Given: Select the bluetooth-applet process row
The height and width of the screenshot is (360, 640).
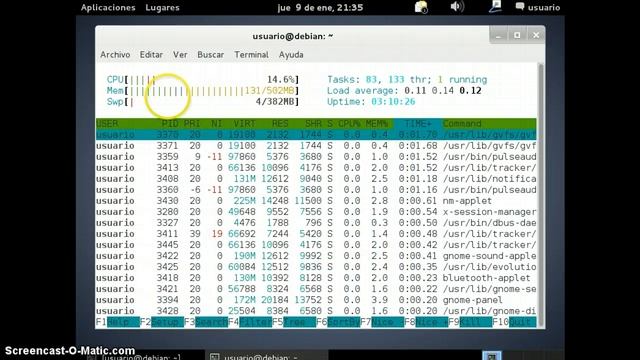Looking at the screenshot, I should tap(316, 278).
